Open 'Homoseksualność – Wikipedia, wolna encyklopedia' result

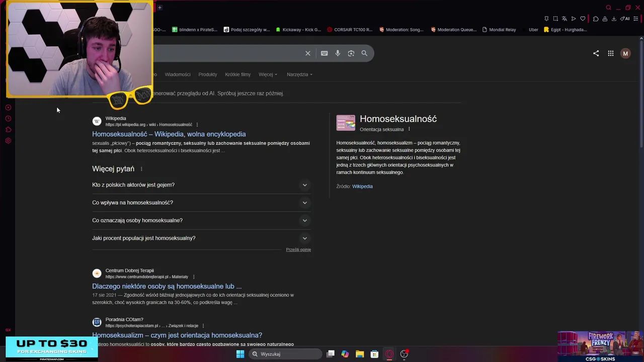[169, 134]
